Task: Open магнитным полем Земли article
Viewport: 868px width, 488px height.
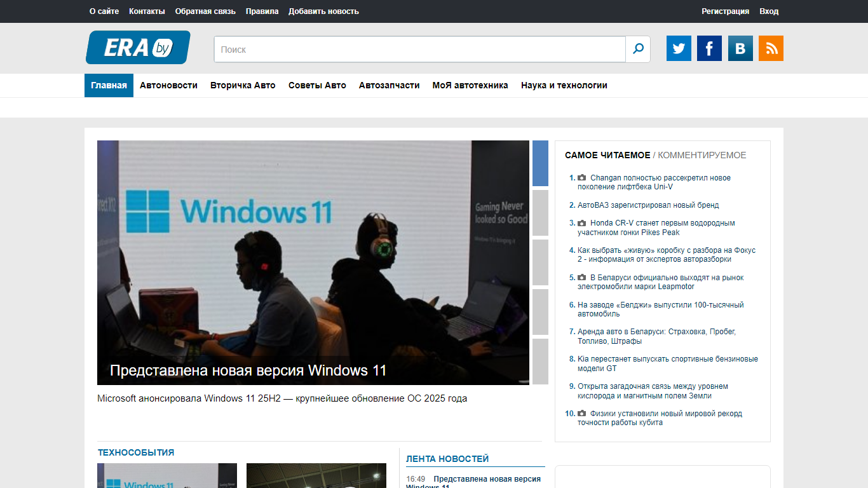Action: coord(653,391)
